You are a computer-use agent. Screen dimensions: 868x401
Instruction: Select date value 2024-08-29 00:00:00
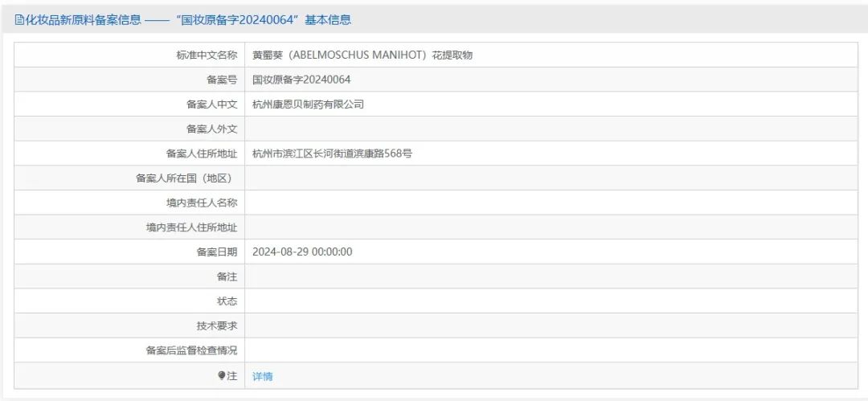pyautogui.click(x=302, y=252)
